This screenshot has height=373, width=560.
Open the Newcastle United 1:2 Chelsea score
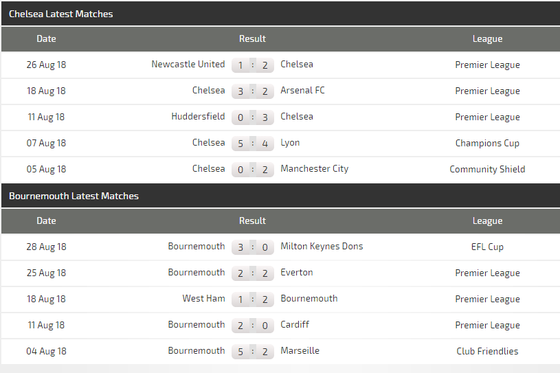pos(252,65)
